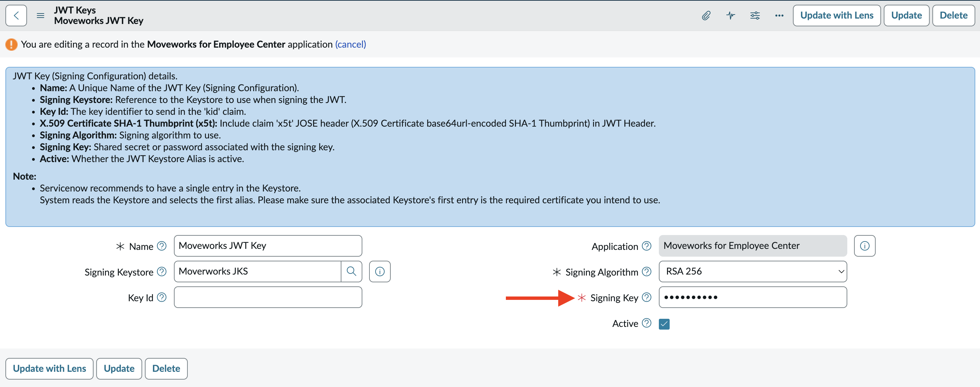Viewport: 980px width, 387px height.
Task: Click the bottom Update button
Action: tap(119, 369)
